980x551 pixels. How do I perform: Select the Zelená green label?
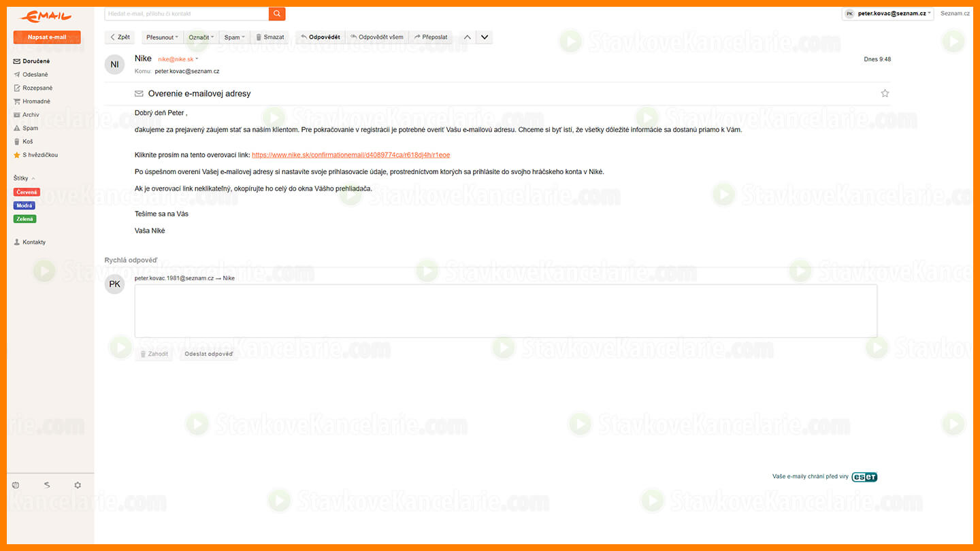(24, 219)
